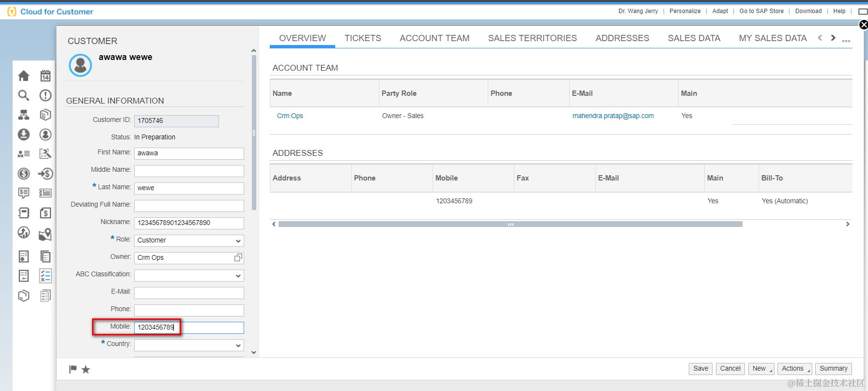Viewport: 868px width, 391px height.
Task: Open the Personalize menu
Action: pyautogui.click(x=685, y=11)
